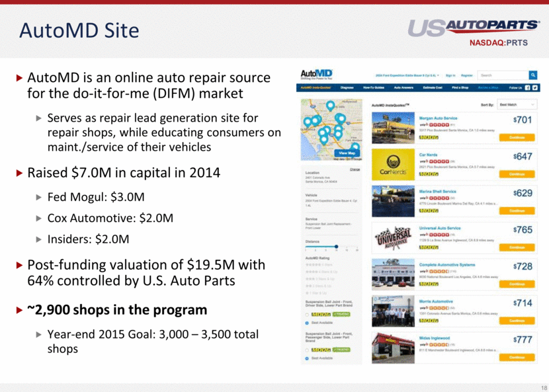Click the View Map button
549x392 pixels.
click(347, 153)
